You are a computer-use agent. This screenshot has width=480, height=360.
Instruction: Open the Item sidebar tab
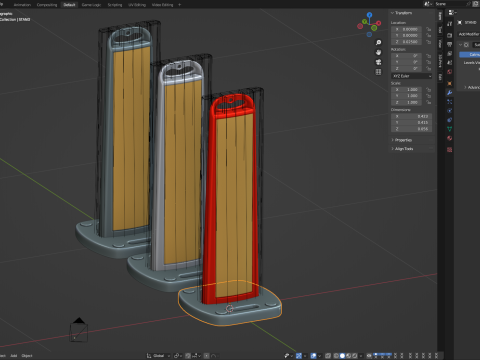tap(440, 16)
